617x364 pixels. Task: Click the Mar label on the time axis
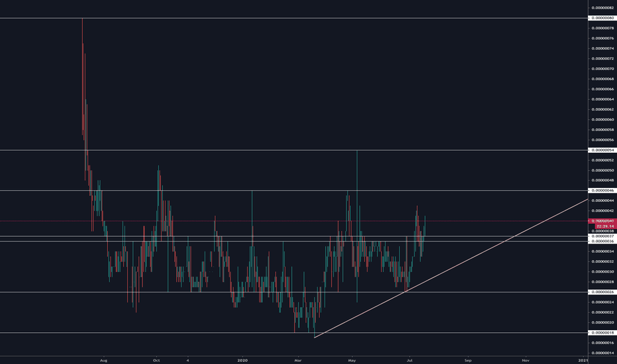[x=298, y=361]
